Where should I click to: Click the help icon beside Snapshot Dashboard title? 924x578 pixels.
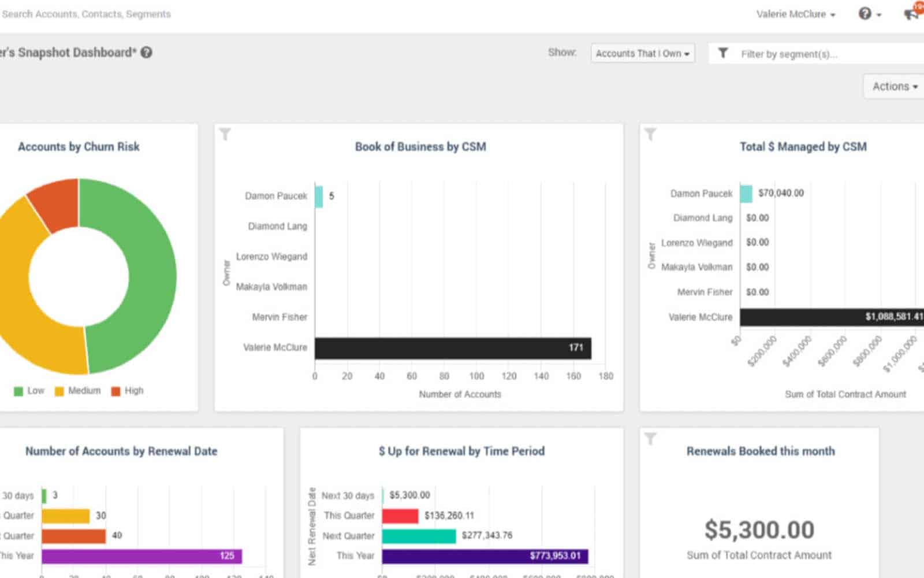[146, 51]
